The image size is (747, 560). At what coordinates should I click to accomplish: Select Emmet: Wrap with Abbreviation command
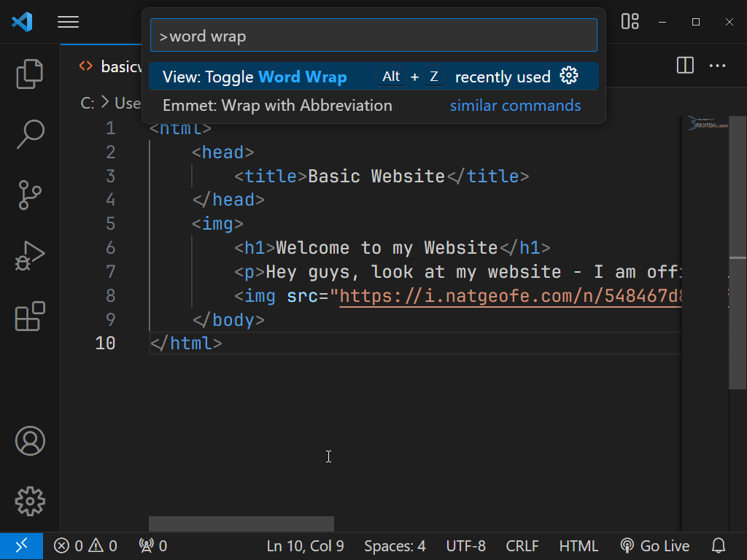pyautogui.click(x=373, y=105)
